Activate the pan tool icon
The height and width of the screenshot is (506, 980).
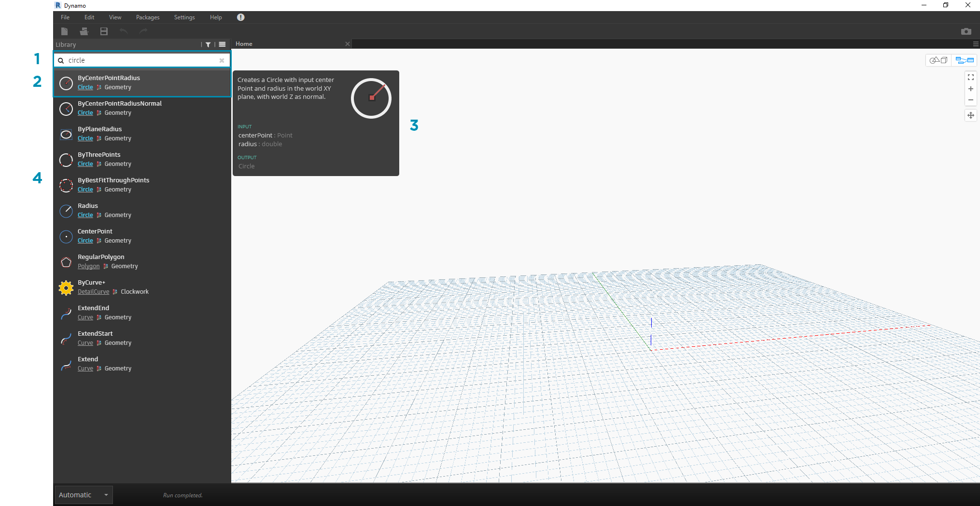coord(970,115)
